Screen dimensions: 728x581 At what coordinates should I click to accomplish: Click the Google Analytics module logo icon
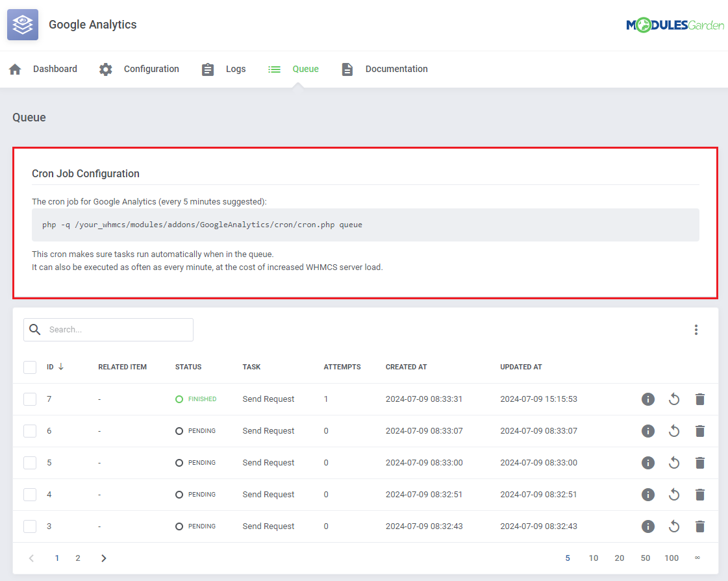(23, 25)
